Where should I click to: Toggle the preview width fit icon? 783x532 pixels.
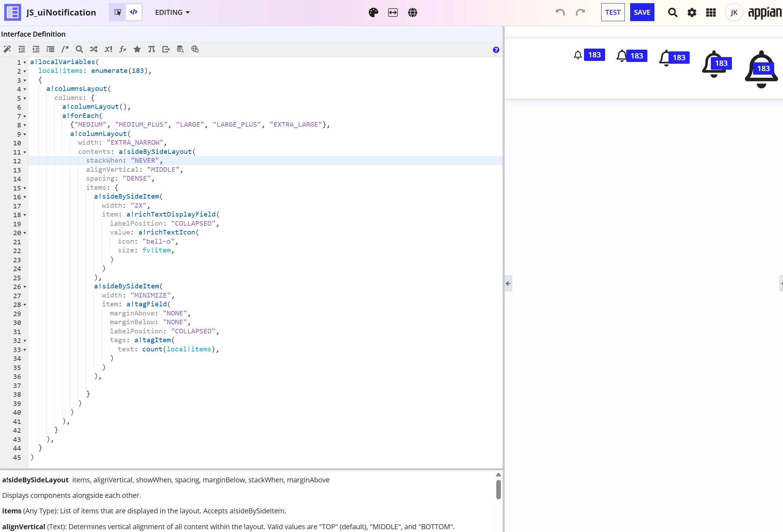(x=393, y=13)
